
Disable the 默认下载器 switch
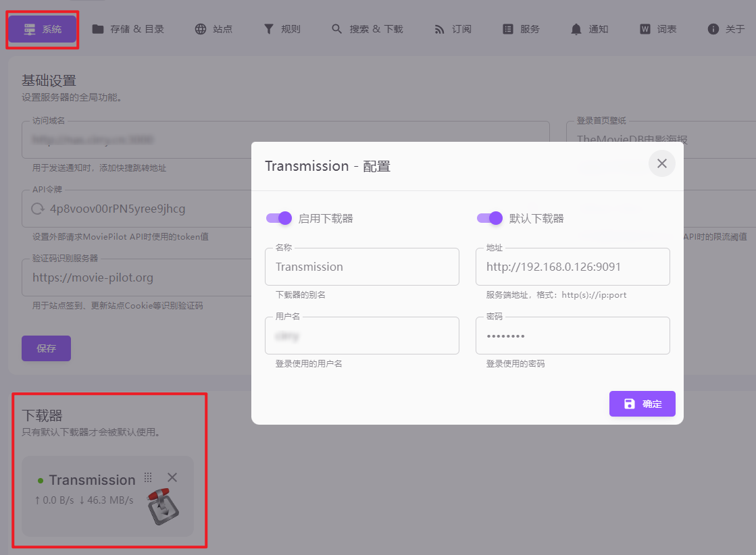tap(490, 218)
